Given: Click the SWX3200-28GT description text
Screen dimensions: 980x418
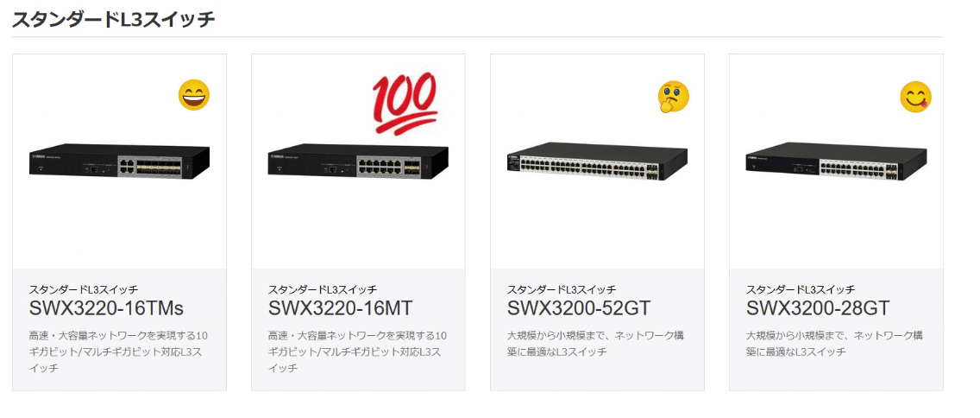Looking at the screenshot, I should click(x=835, y=343).
